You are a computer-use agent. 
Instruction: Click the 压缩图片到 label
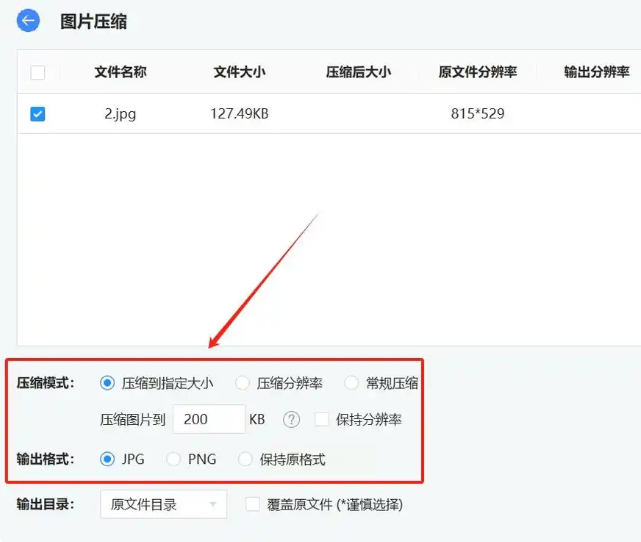click(133, 419)
